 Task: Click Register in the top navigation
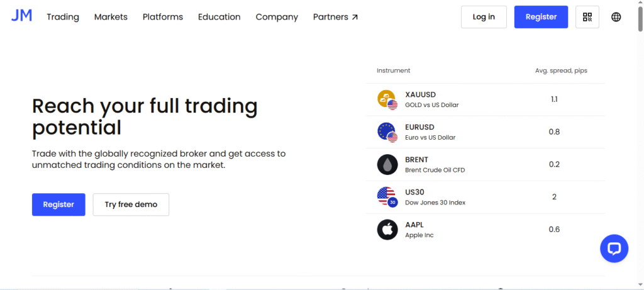(x=541, y=17)
